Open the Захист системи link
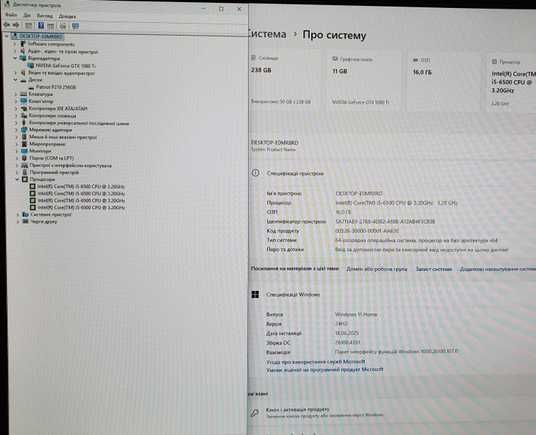The image size is (536, 435). click(x=434, y=269)
